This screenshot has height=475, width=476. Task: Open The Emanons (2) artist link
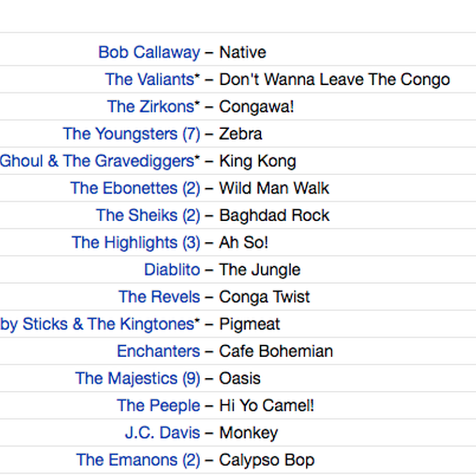(x=138, y=460)
